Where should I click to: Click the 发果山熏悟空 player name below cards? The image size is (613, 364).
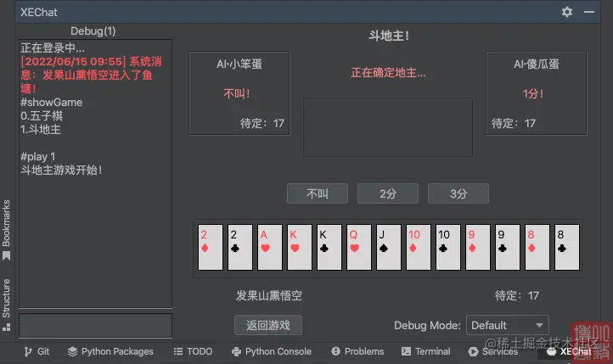(x=268, y=295)
